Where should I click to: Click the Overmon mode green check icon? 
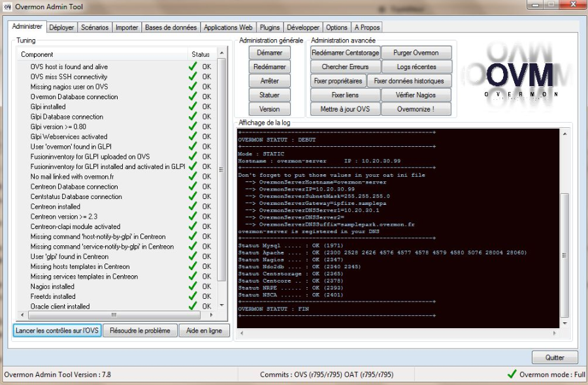tap(512, 375)
